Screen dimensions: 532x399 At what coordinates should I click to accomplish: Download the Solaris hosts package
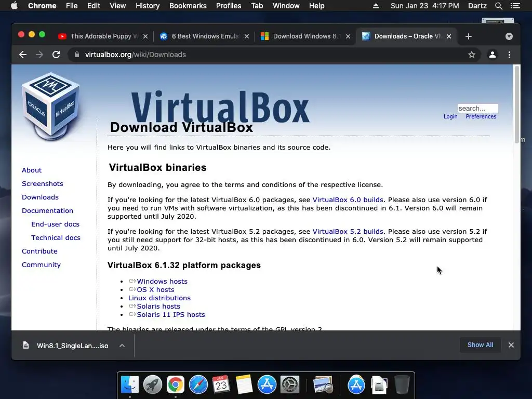pos(158,306)
